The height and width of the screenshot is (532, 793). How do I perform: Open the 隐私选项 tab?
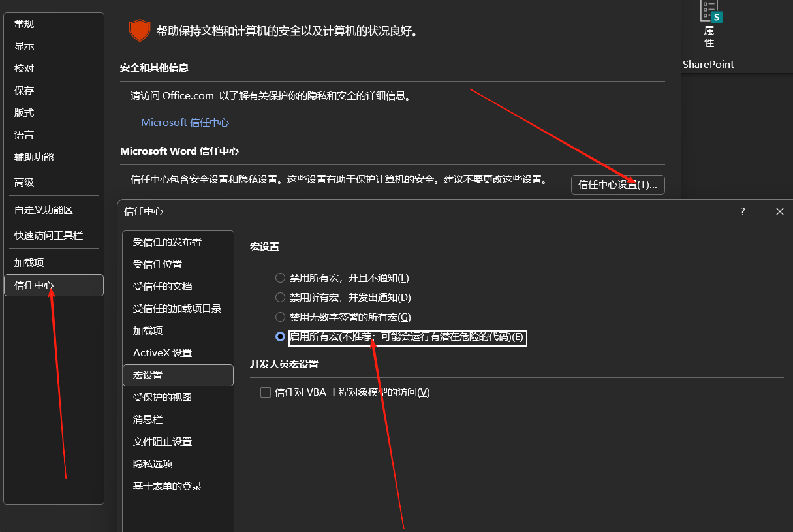(178, 464)
